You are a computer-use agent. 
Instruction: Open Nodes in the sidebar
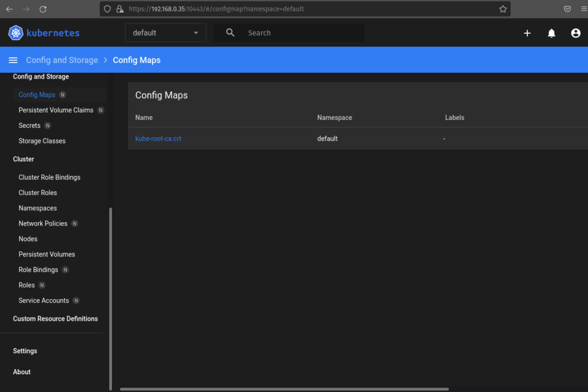pos(28,239)
